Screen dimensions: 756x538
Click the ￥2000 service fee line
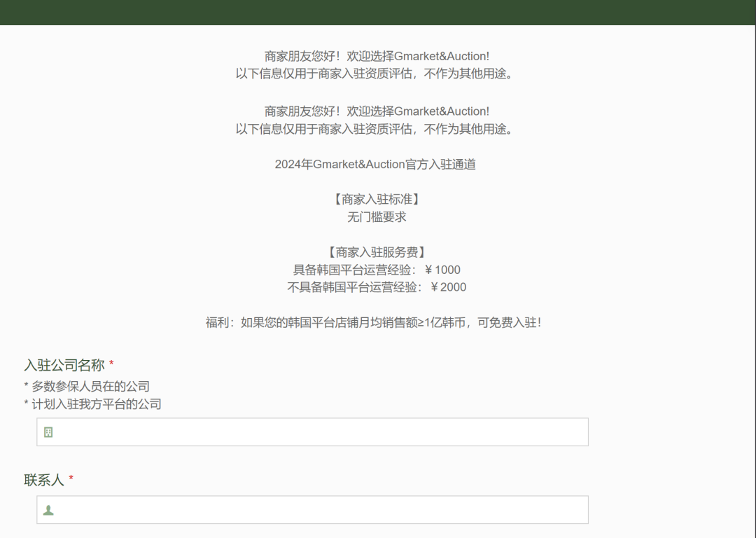click(376, 287)
